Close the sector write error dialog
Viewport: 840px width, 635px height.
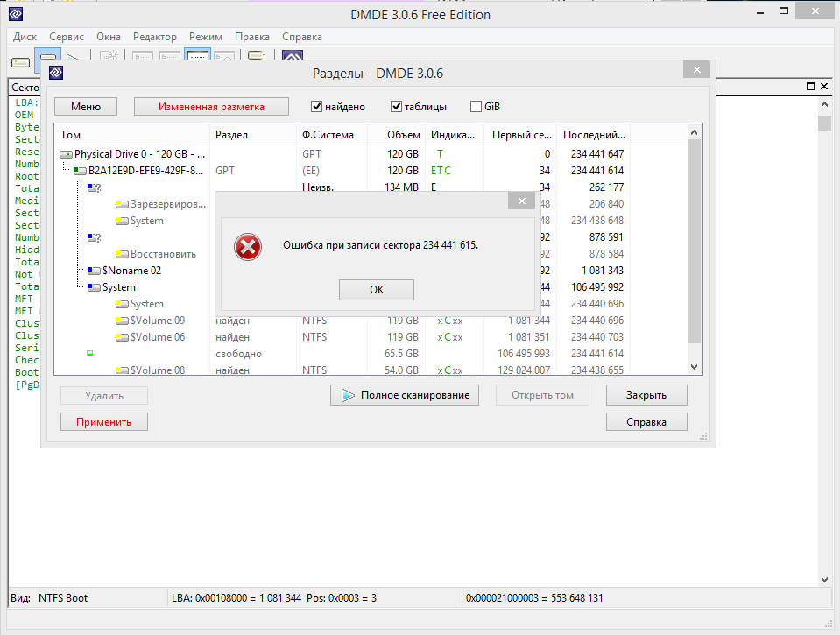pos(522,201)
